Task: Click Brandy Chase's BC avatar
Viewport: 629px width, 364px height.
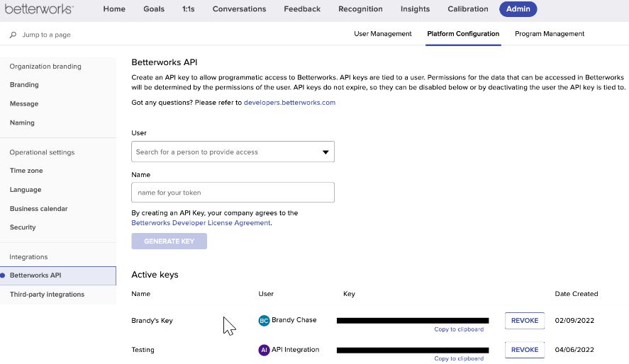Action: click(x=264, y=320)
